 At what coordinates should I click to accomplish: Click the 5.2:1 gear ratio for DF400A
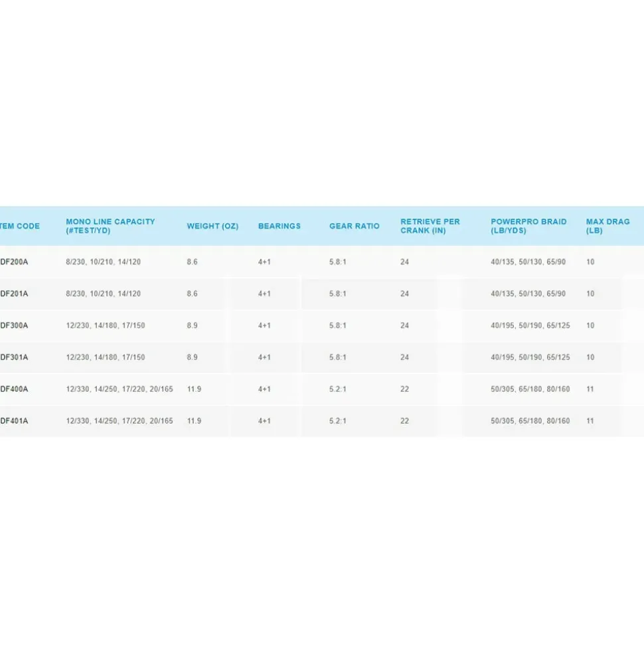pos(338,389)
